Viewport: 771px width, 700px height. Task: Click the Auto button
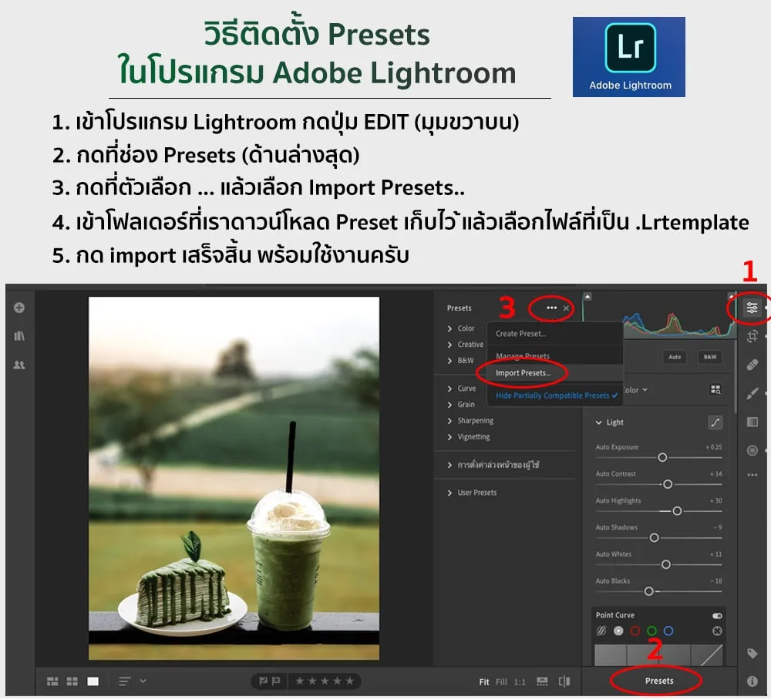pos(675,357)
